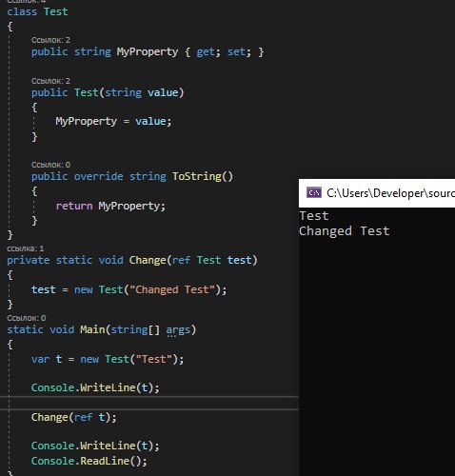Open the CodeLens 'Ссылок: 0' above ToString
The width and height of the screenshot is (455, 476).
click(50, 165)
